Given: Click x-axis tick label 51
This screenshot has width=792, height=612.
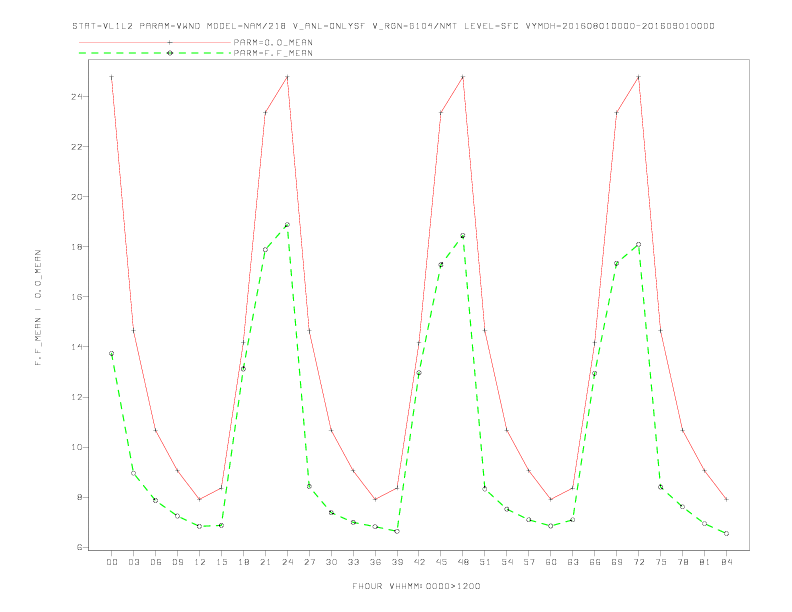Looking at the screenshot, I should point(485,562).
